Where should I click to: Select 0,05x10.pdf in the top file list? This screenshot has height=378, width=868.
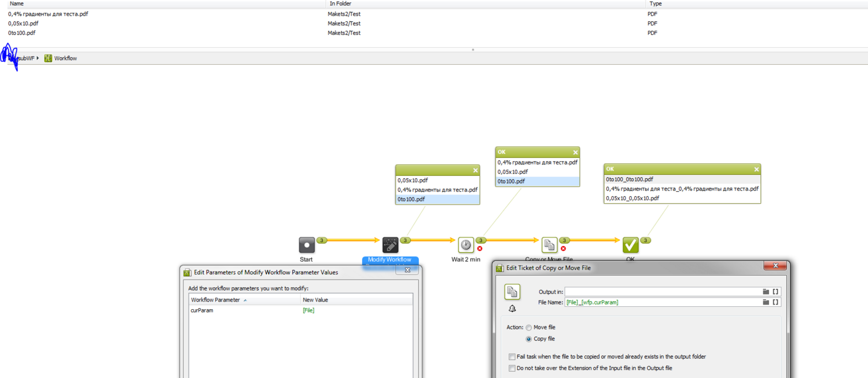23,24
